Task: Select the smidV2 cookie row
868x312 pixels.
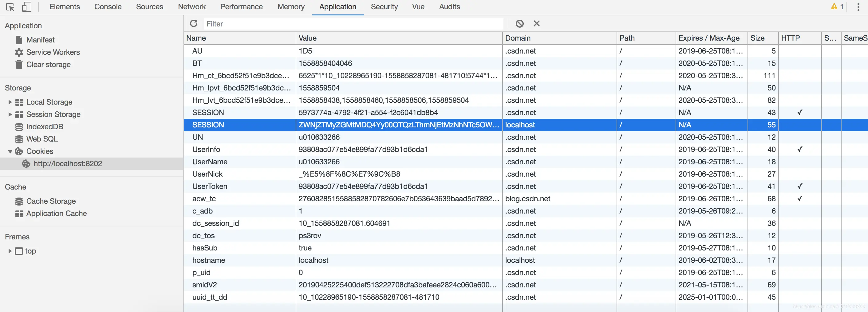Action: tap(526, 285)
